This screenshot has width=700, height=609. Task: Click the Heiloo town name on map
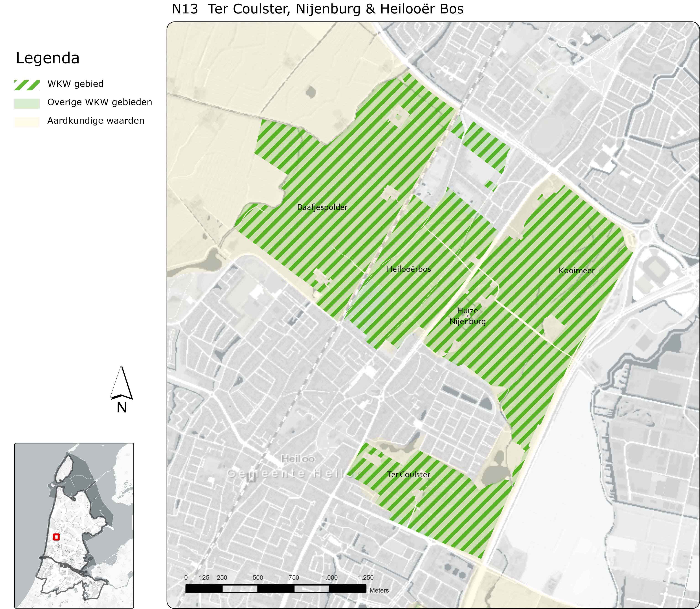pyautogui.click(x=298, y=459)
